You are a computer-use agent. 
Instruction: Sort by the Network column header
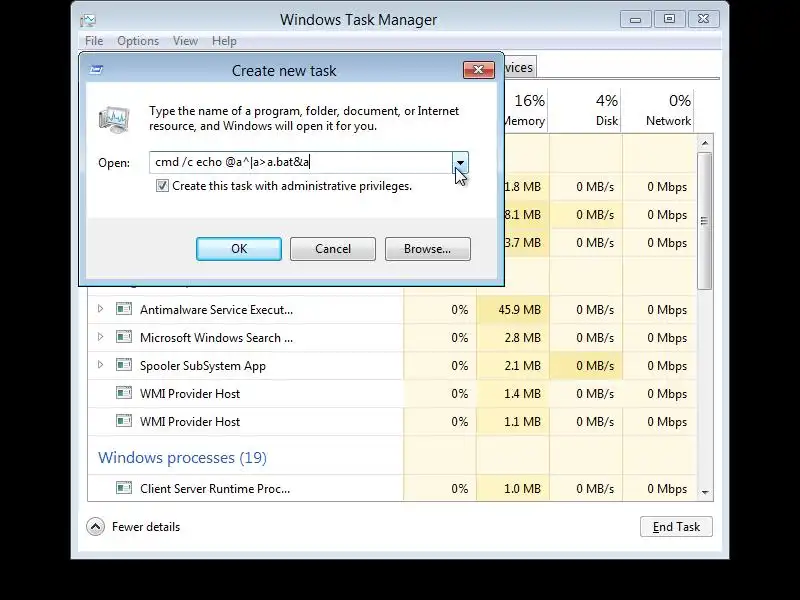(658, 111)
